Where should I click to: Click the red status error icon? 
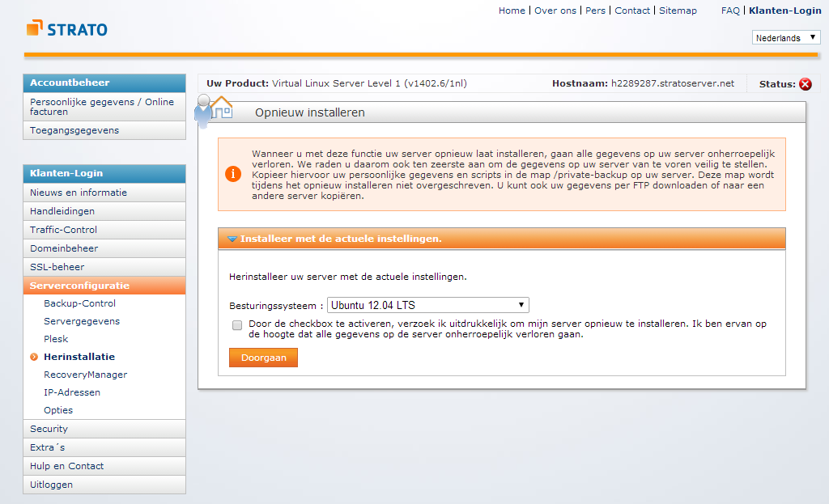point(805,84)
